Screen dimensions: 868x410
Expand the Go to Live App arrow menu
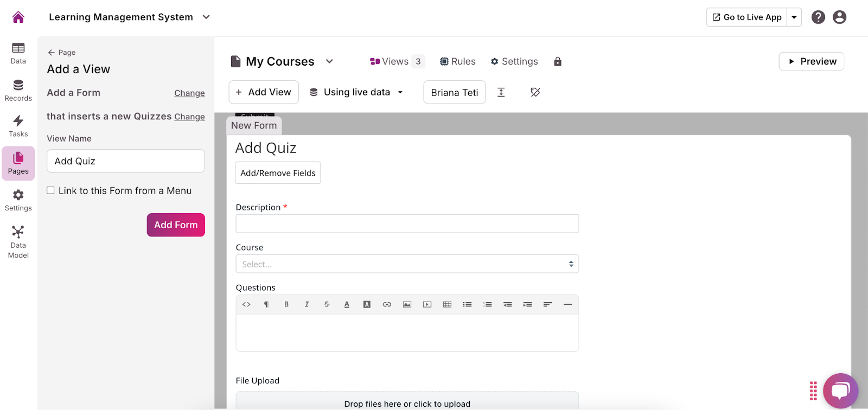pyautogui.click(x=794, y=17)
